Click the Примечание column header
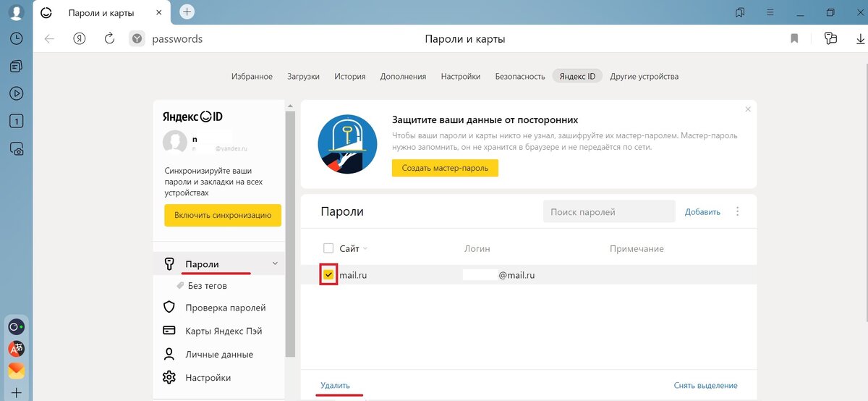This screenshot has width=868, height=401. [637, 248]
